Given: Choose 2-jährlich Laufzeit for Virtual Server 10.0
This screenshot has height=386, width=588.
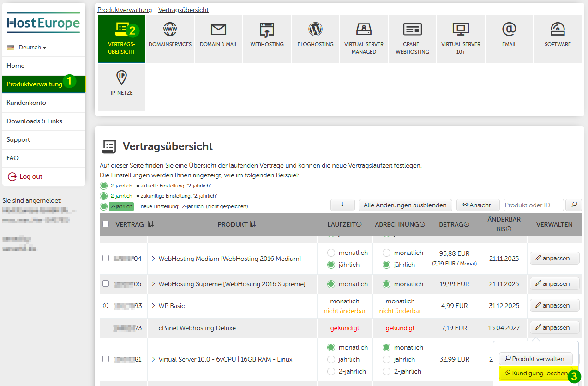Looking at the screenshot, I should [x=331, y=371].
